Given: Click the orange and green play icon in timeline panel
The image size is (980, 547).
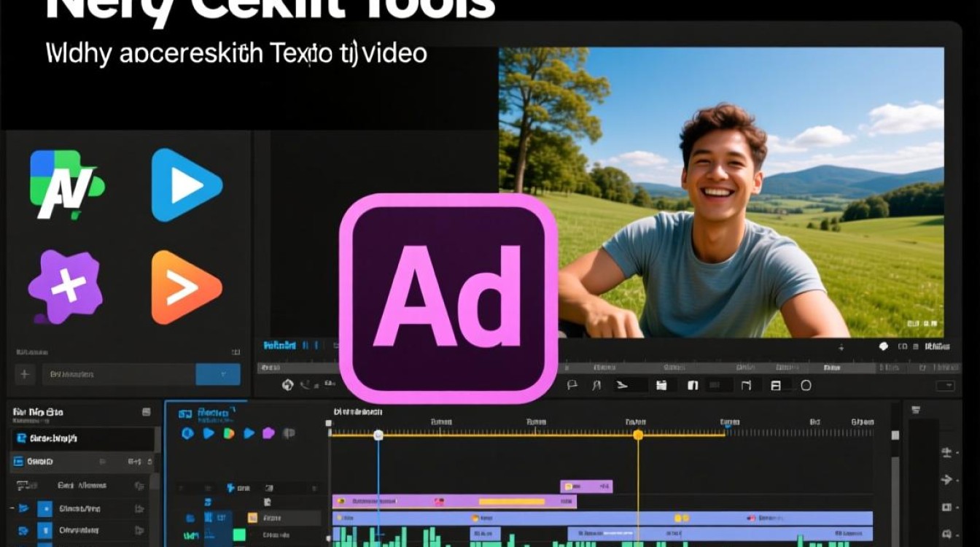Looking at the screenshot, I should [x=228, y=433].
